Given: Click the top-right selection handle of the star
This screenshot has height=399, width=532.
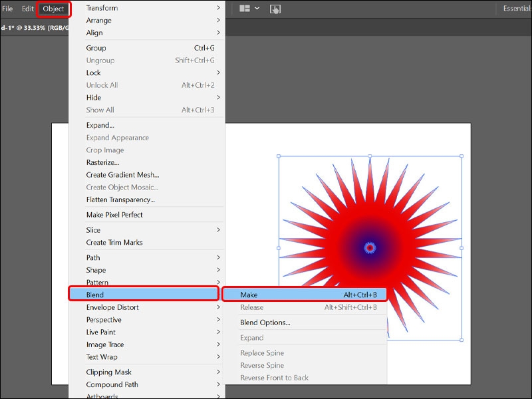Looking at the screenshot, I should tap(462, 156).
